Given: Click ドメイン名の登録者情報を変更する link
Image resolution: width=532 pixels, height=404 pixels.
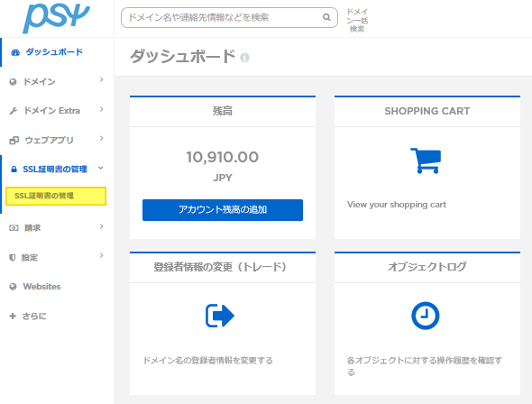Looking at the screenshot, I should (x=208, y=360).
